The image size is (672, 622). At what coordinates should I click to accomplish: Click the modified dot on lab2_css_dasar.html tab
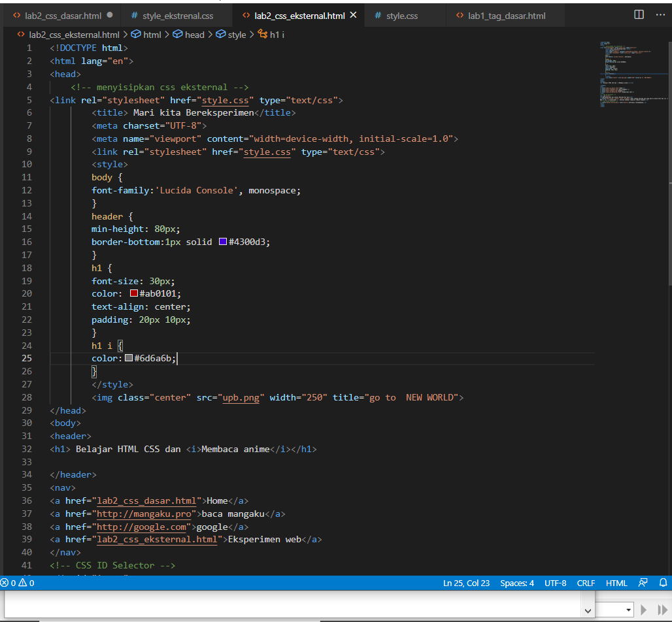pyautogui.click(x=109, y=14)
